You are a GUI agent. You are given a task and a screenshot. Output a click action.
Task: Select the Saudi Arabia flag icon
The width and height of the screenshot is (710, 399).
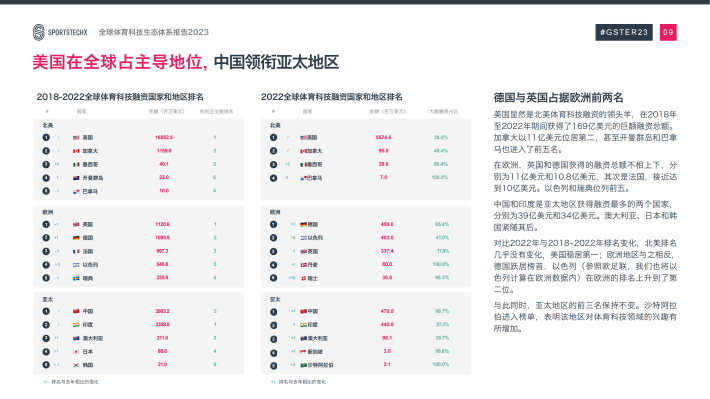pyautogui.click(x=303, y=365)
